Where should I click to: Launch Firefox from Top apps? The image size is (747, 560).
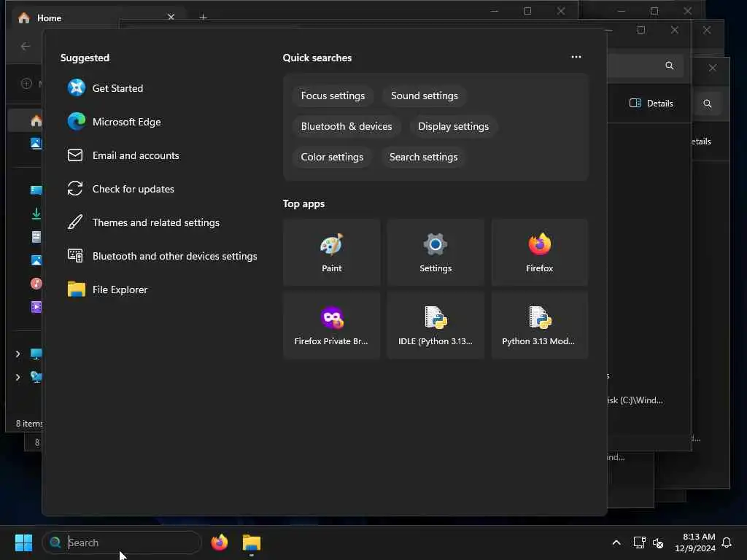click(539, 252)
